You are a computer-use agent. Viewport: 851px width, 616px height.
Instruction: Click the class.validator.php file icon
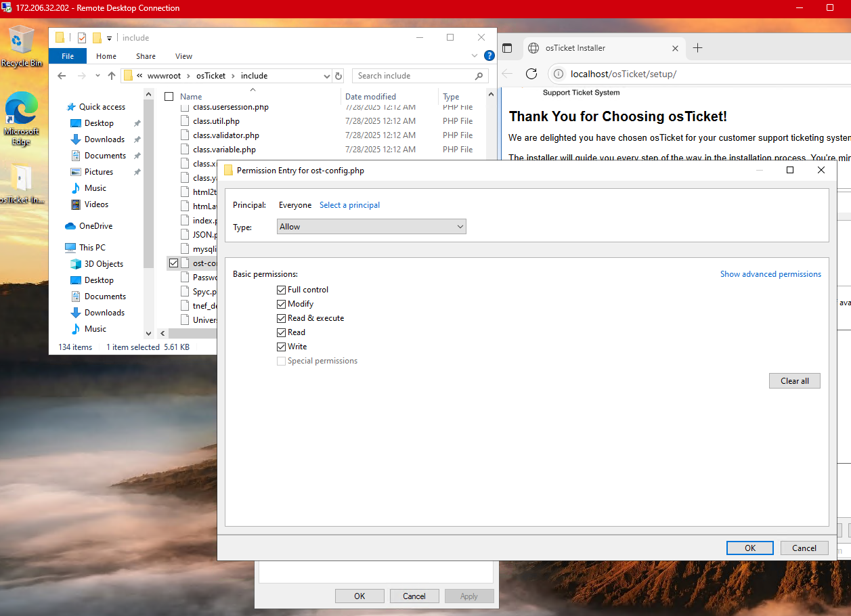(x=186, y=135)
